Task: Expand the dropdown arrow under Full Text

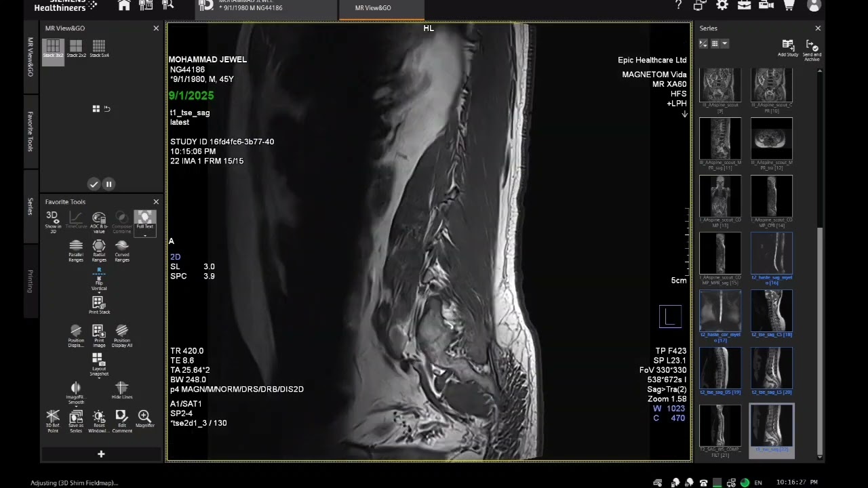Action: click(x=145, y=235)
